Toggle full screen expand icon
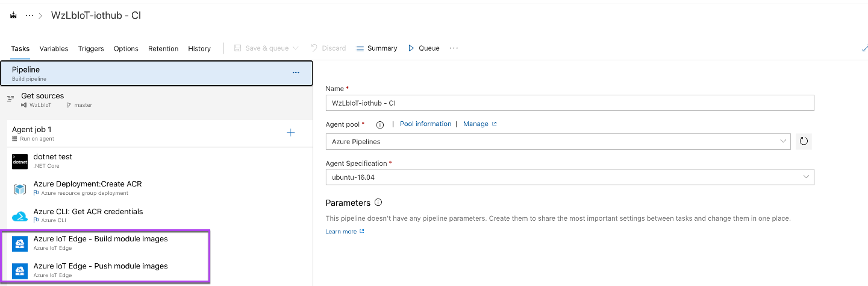 864,48
